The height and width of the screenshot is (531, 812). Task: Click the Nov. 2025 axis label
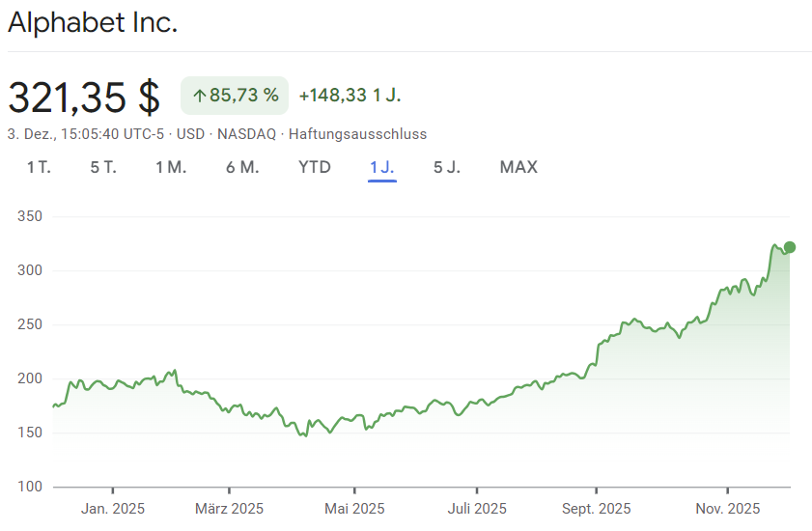(728, 509)
